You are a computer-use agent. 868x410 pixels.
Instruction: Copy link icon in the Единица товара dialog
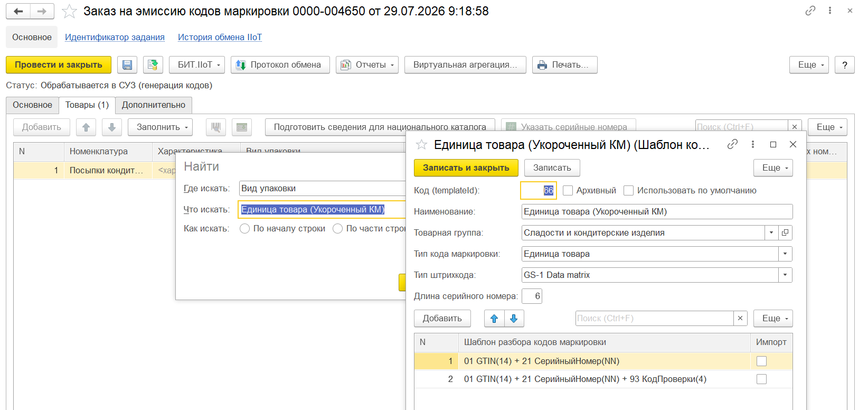click(x=732, y=144)
